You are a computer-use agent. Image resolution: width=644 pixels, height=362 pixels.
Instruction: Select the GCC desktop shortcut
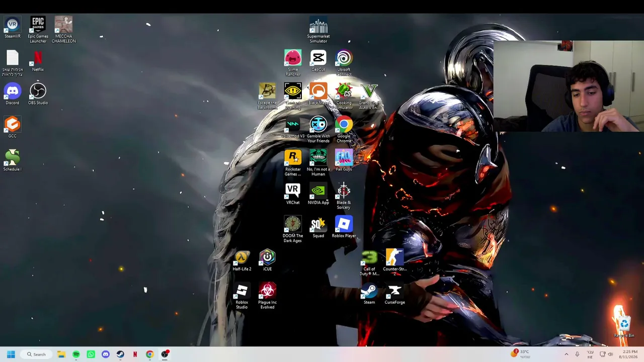tap(12, 127)
